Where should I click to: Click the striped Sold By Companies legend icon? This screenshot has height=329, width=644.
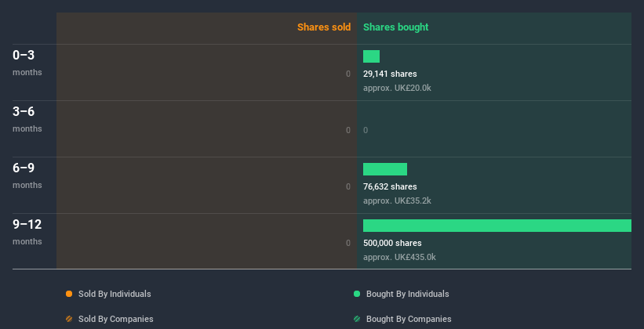(69, 319)
